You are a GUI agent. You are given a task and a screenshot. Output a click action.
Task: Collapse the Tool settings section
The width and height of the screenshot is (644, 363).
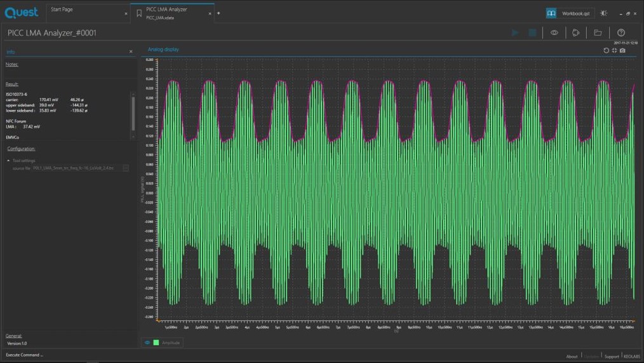pos(8,161)
